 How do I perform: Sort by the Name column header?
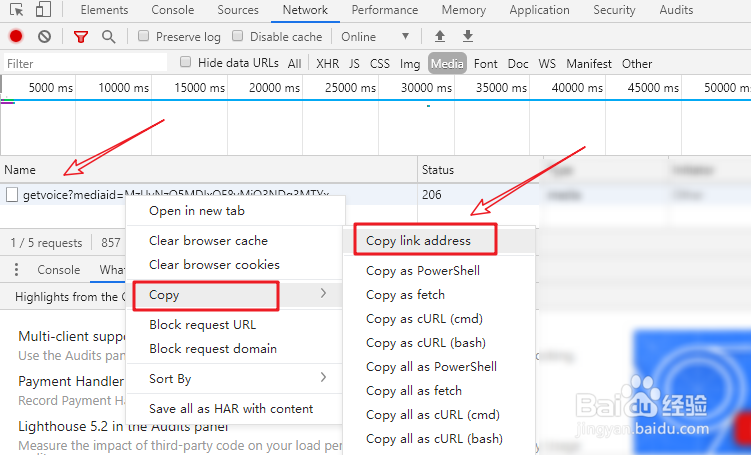click(209, 170)
